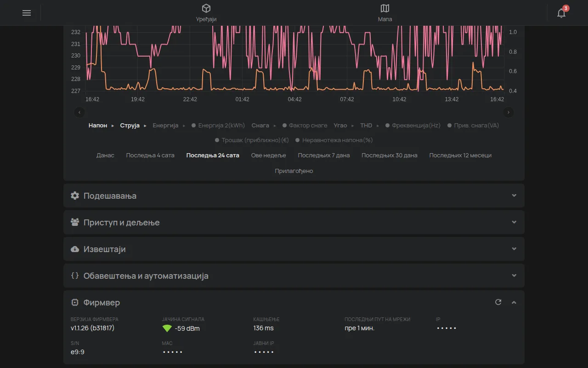The height and width of the screenshot is (368, 588).
Task: Toggle Прив. снага (VA) series
Action: pyautogui.click(x=473, y=125)
